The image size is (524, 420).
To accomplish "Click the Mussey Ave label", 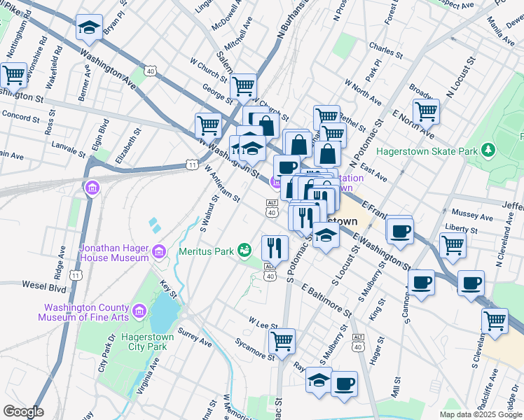I will point(472,215).
